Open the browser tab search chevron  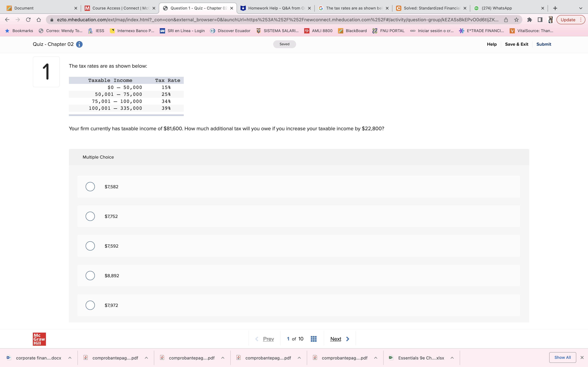581,8
